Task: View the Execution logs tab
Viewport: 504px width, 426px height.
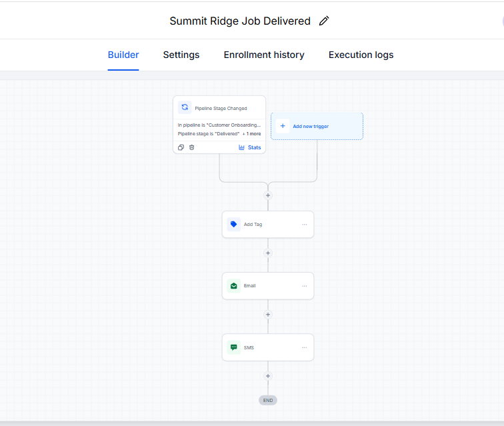Action: point(361,55)
